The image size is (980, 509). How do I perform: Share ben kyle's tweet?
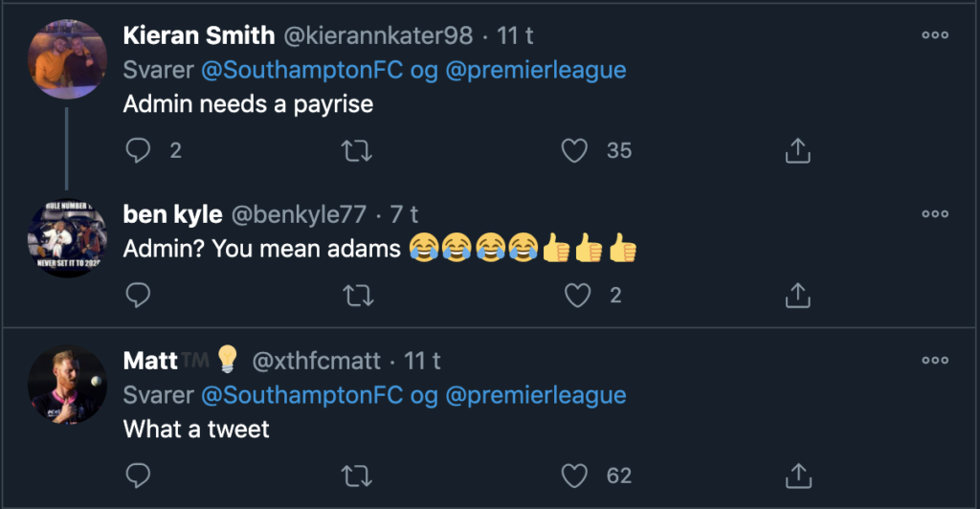click(797, 296)
